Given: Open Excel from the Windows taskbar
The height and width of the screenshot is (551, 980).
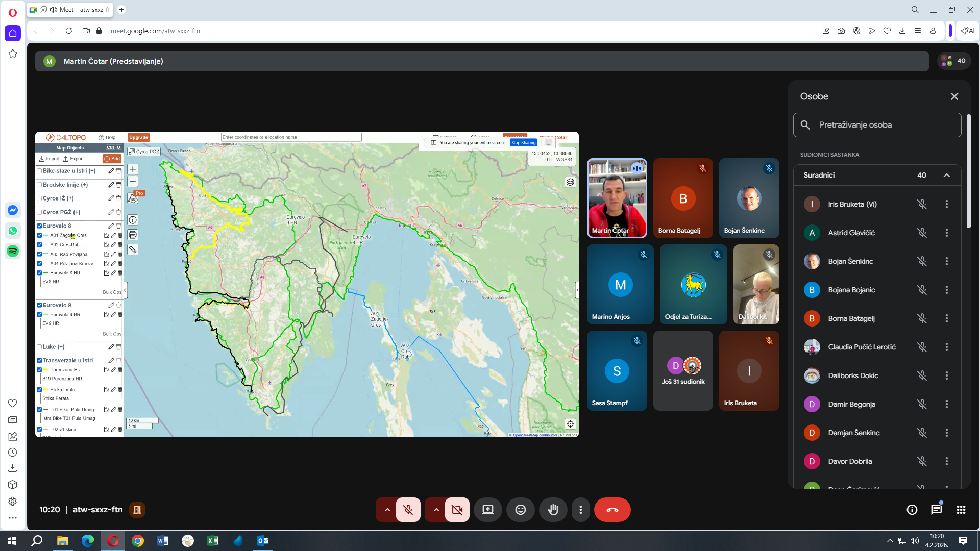Looking at the screenshot, I should pyautogui.click(x=213, y=541).
